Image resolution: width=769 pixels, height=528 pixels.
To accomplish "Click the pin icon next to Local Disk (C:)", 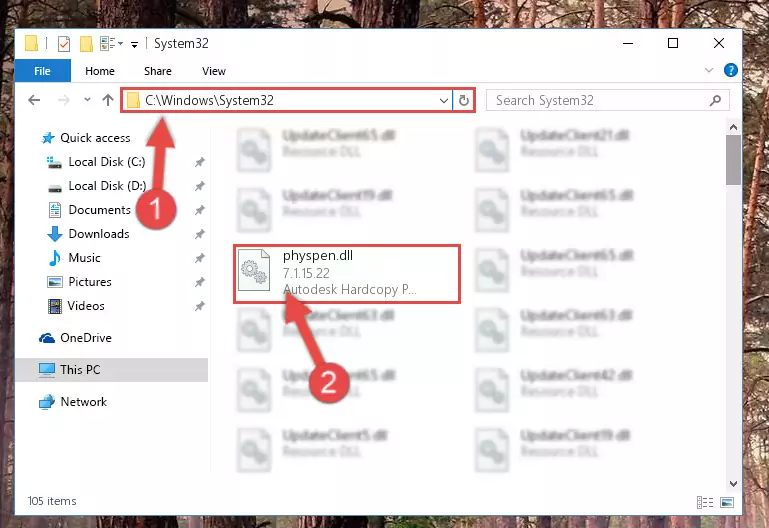I will (200, 162).
